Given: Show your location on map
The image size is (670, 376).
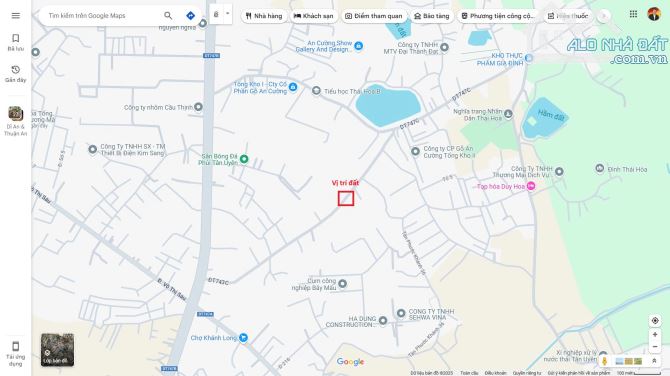Looking at the screenshot, I should [x=655, y=320].
